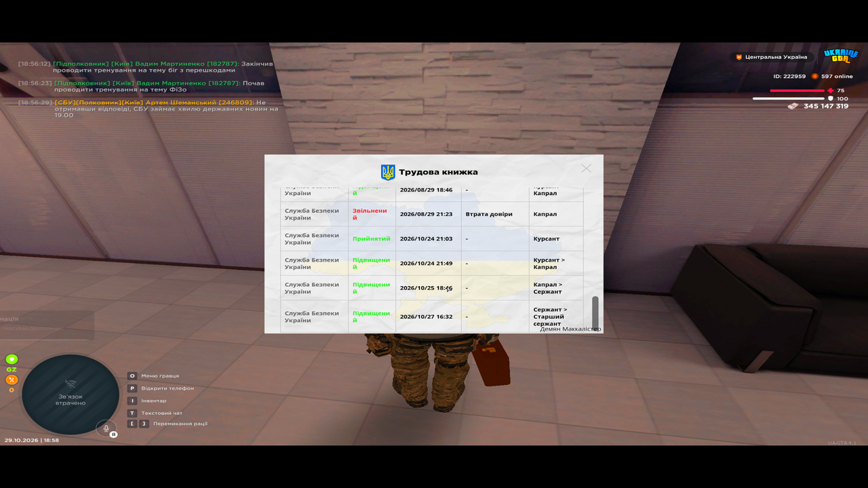
Task: Click the green heart status icon
Action: [12, 359]
